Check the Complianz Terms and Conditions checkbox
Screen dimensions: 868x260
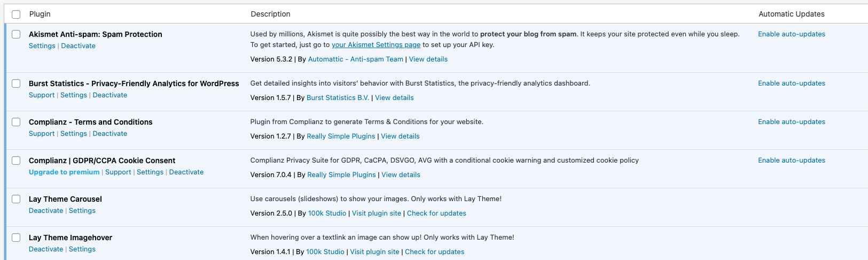[x=16, y=122]
